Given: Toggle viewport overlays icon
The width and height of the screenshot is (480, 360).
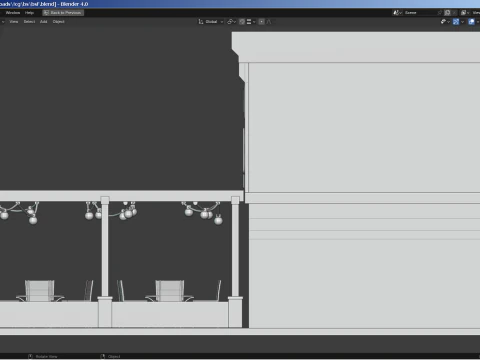Looking at the screenshot, I should (x=471, y=22).
